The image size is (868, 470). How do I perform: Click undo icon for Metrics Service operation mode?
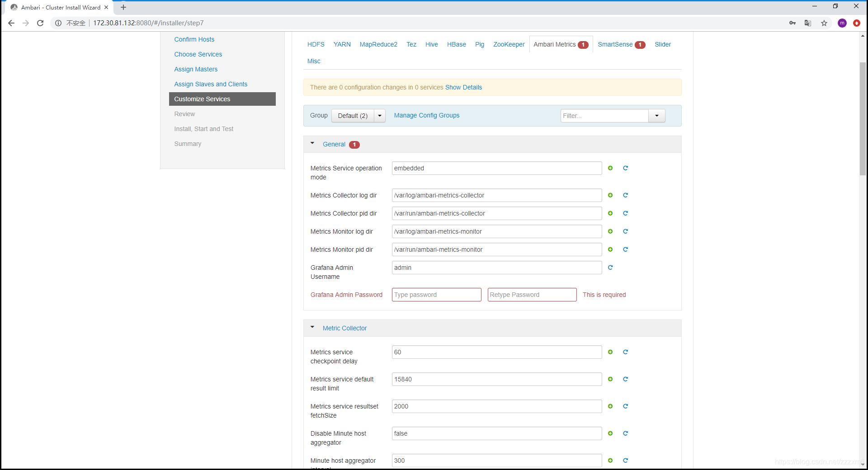pos(626,168)
